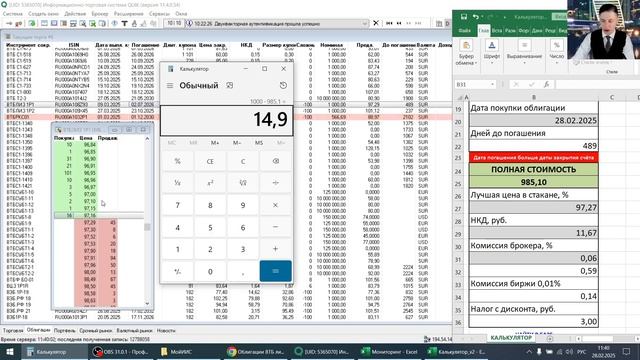The height and width of the screenshot is (360, 640).
Task: Click the C clear key on Calculator
Action: tap(243, 161)
